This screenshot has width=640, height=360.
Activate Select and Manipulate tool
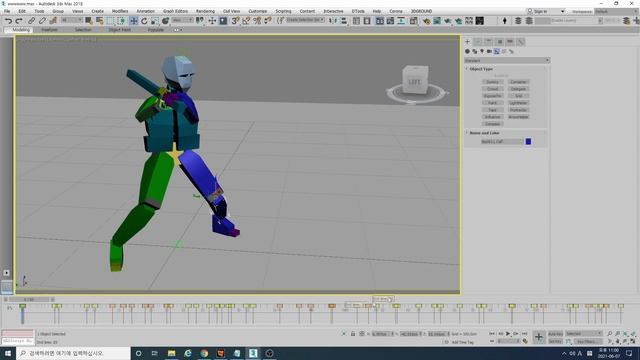(x=212, y=21)
